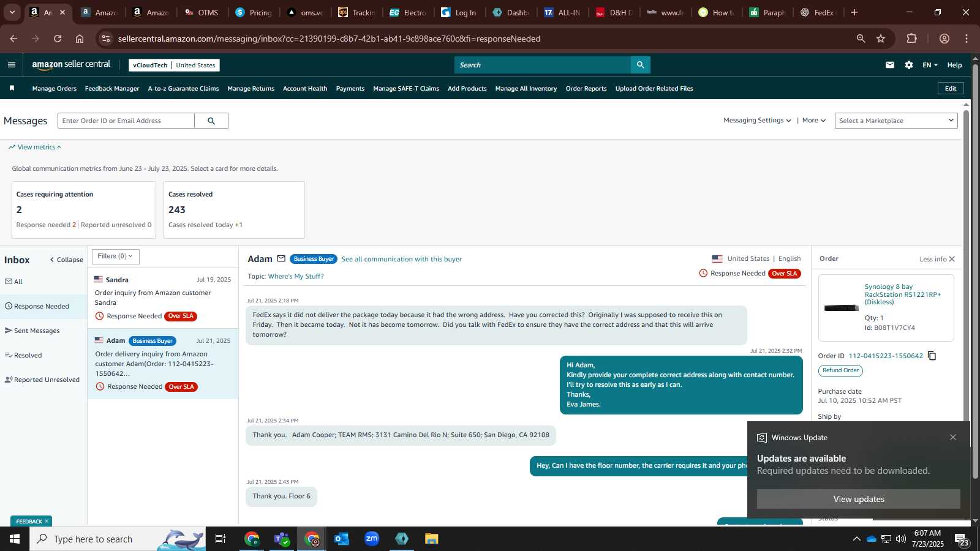Open File Explorer from the taskbar
Image resolution: width=980 pixels, height=551 pixels.
432,539
